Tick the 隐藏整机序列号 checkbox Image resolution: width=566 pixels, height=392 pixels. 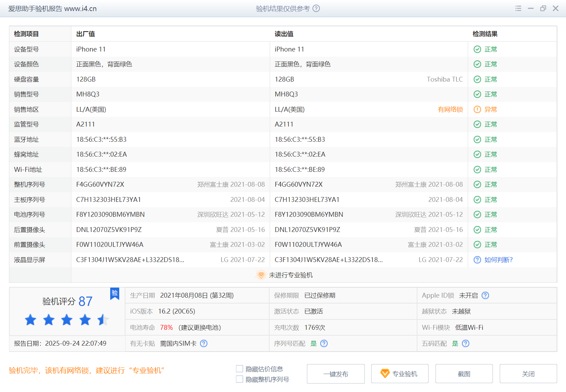(x=239, y=379)
